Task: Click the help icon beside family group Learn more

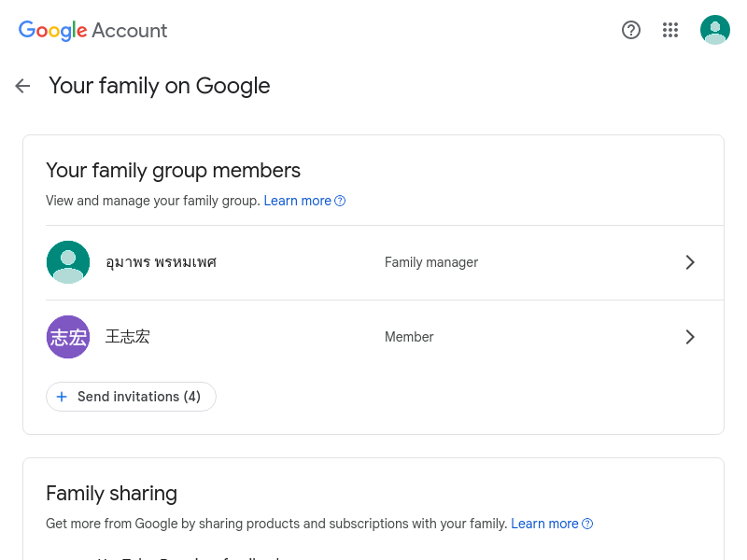Action: [340, 201]
